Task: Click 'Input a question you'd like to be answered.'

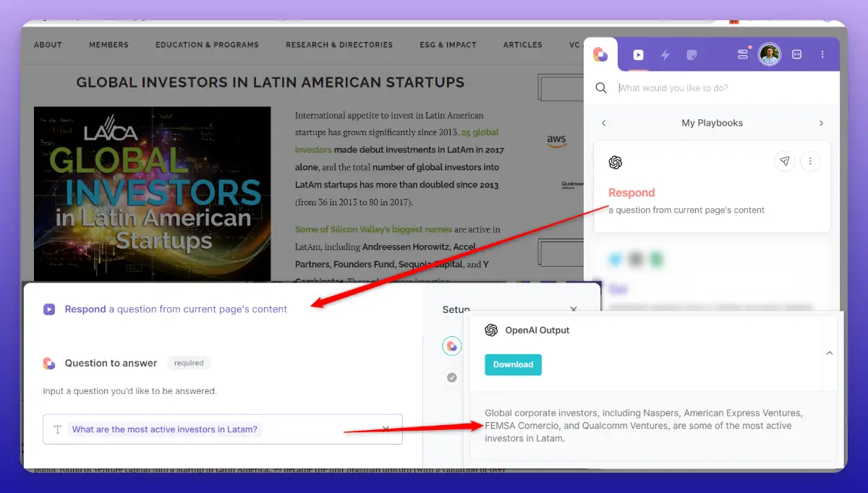Action: 129,391
